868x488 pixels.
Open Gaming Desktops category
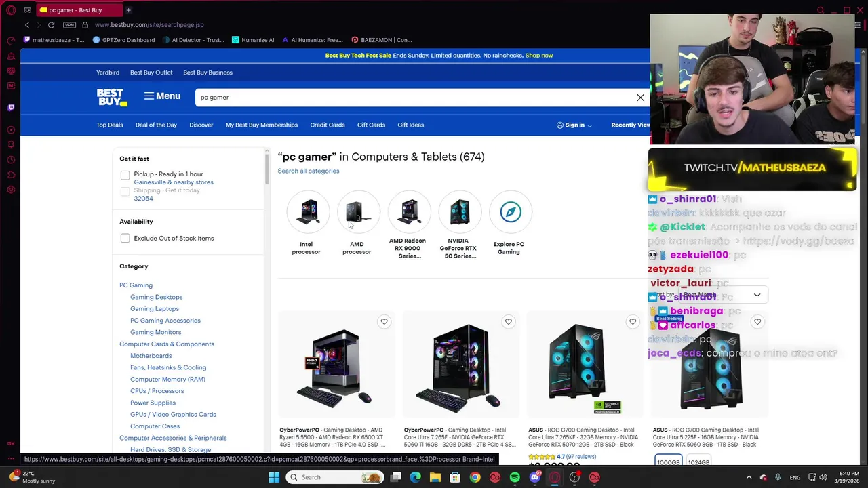[157, 297]
